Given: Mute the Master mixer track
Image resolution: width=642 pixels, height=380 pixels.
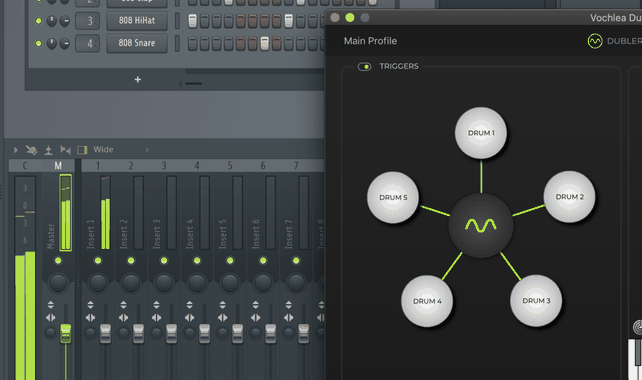Looking at the screenshot, I should tap(58, 260).
